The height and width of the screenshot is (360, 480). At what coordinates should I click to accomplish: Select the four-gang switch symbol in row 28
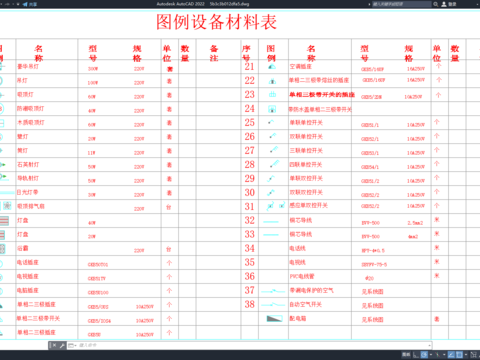click(274, 164)
